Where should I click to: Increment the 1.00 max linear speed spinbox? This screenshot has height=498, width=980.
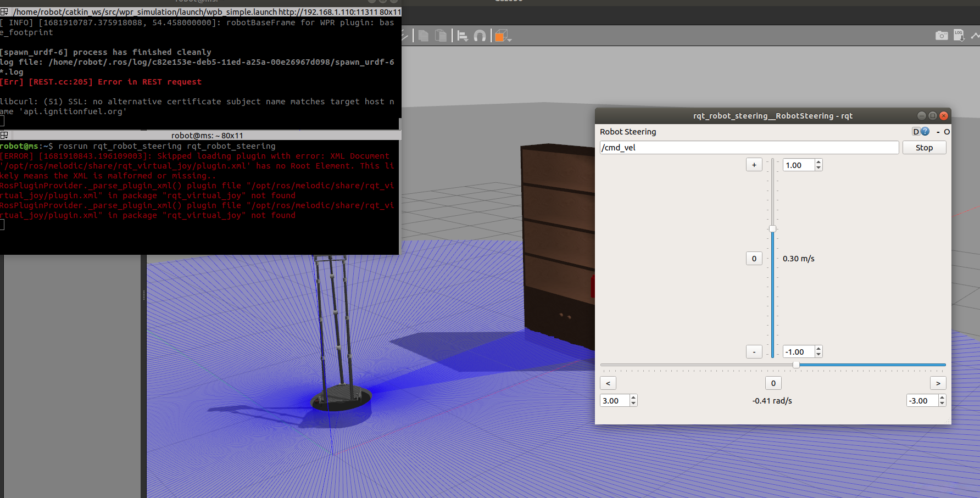click(x=818, y=163)
